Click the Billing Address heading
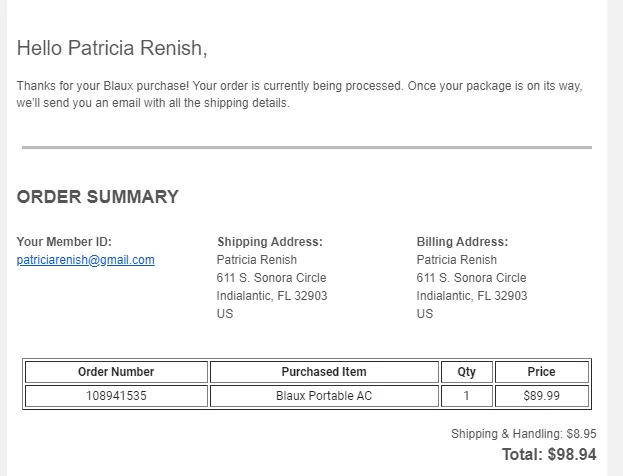Screen dimensions: 623x476 click(462, 242)
